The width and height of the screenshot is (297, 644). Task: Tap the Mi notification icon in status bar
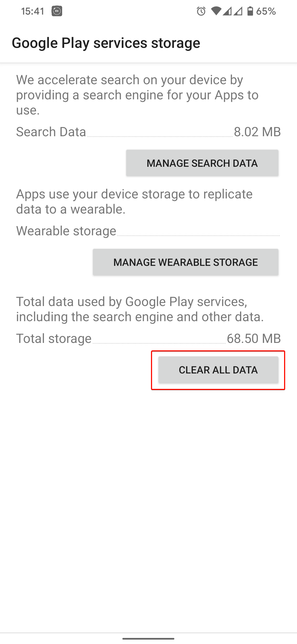[57, 11]
